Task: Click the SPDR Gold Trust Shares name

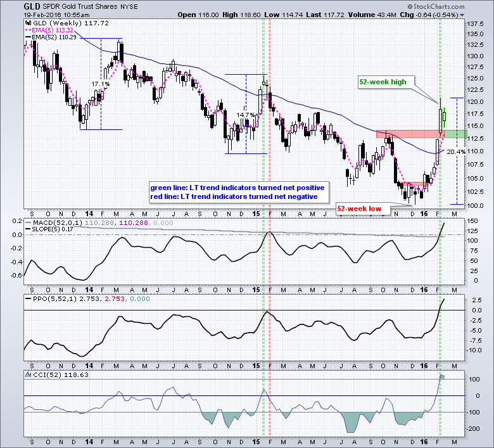Action: [x=80, y=6]
